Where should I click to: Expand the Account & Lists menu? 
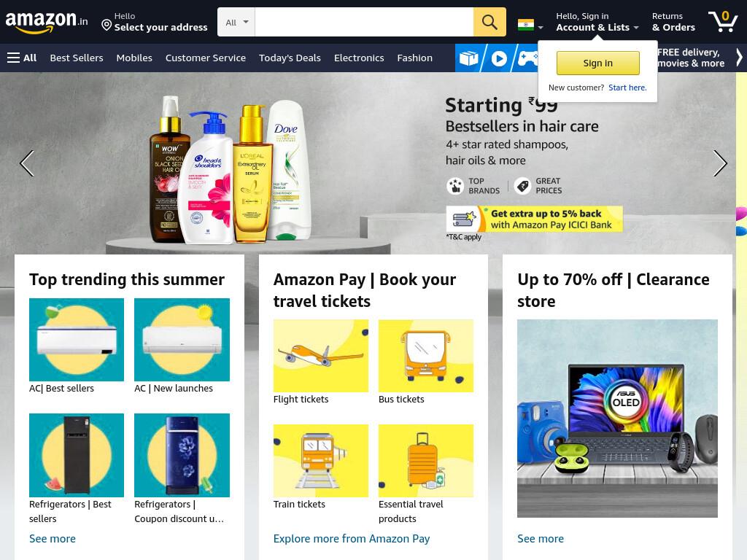click(x=597, y=22)
